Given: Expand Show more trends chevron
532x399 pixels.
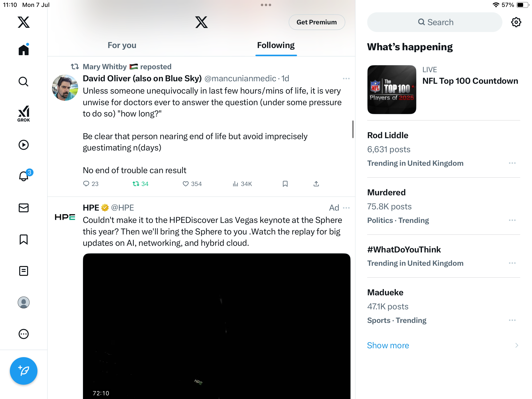Looking at the screenshot, I should click(x=517, y=345).
